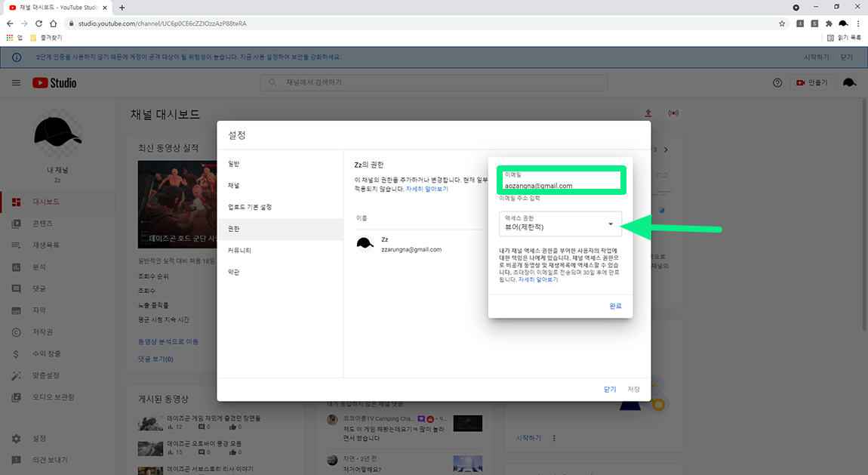Click the YouTube Studio logo
The height and width of the screenshot is (475, 868).
pyautogui.click(x=54, y=82)
